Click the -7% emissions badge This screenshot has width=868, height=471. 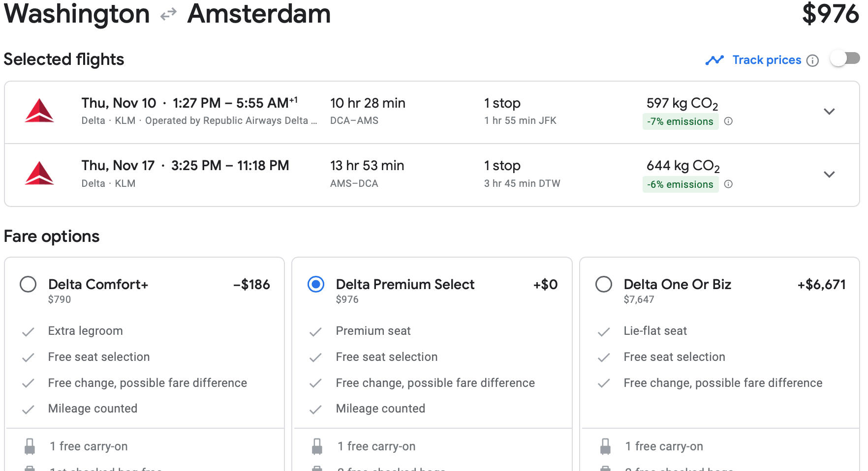(x=680, y=121)
